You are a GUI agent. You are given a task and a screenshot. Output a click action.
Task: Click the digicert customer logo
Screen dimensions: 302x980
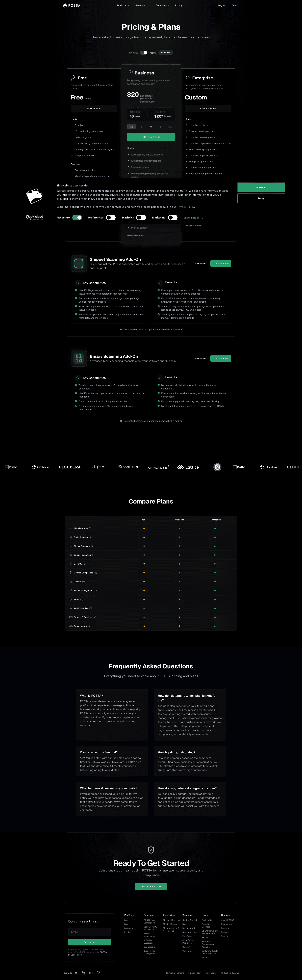(x=99, y=467)
